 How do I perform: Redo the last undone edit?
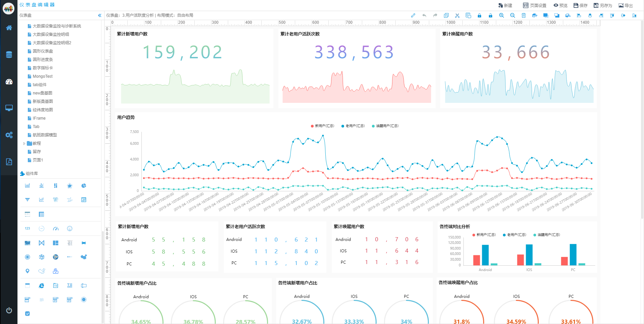click(x=435, y=15)
